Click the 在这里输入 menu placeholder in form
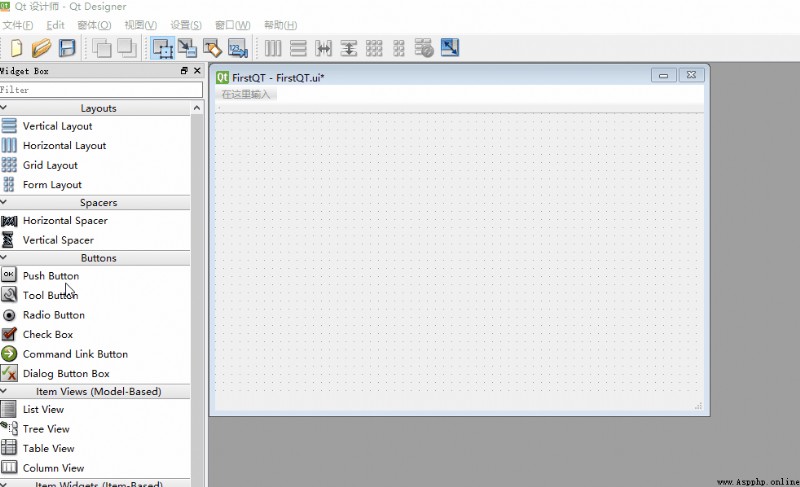The image size is (800, 487). point(246,94)
